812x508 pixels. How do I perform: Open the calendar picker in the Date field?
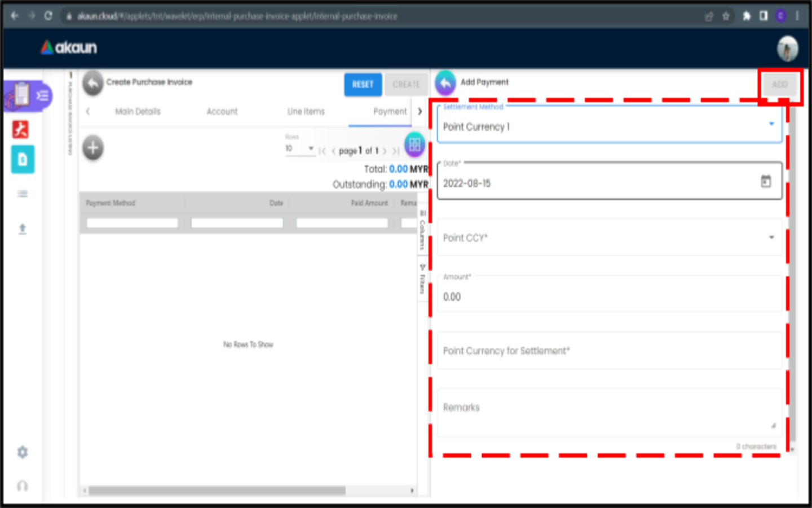[766, 181]
